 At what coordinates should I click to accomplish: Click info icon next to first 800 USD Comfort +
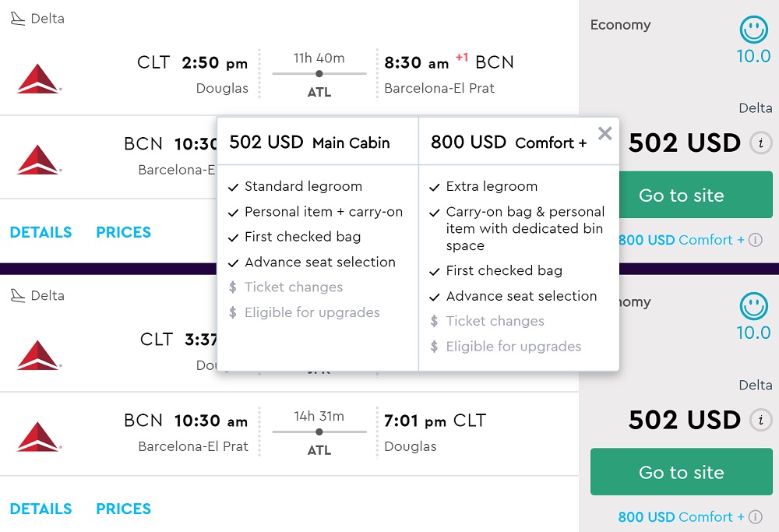pos(755,240)
